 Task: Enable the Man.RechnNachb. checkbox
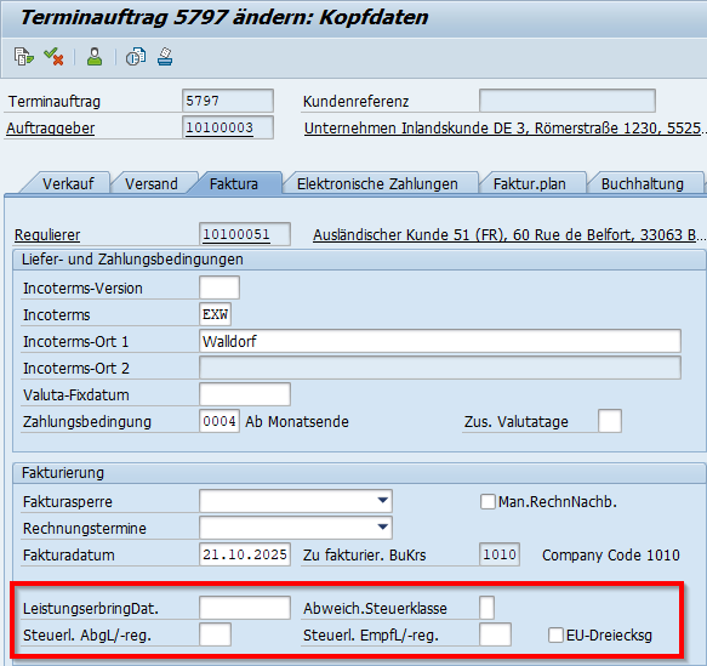(x=488, y=502)
